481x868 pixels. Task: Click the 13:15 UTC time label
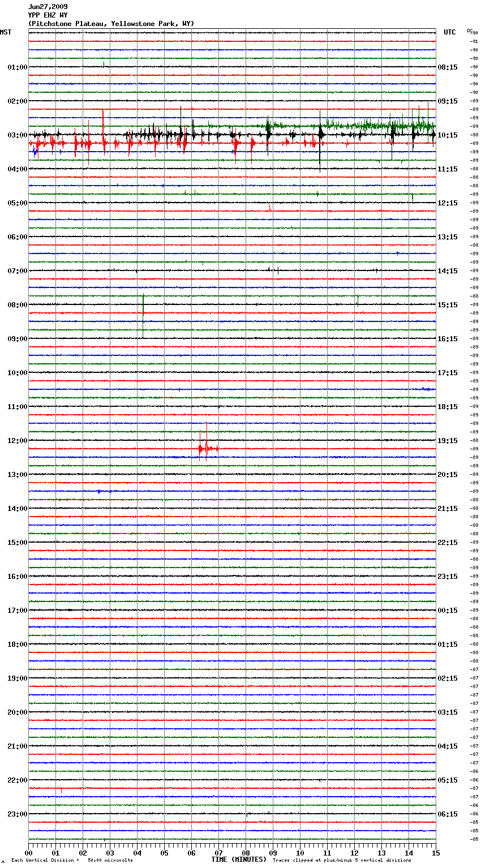point(448,237)
